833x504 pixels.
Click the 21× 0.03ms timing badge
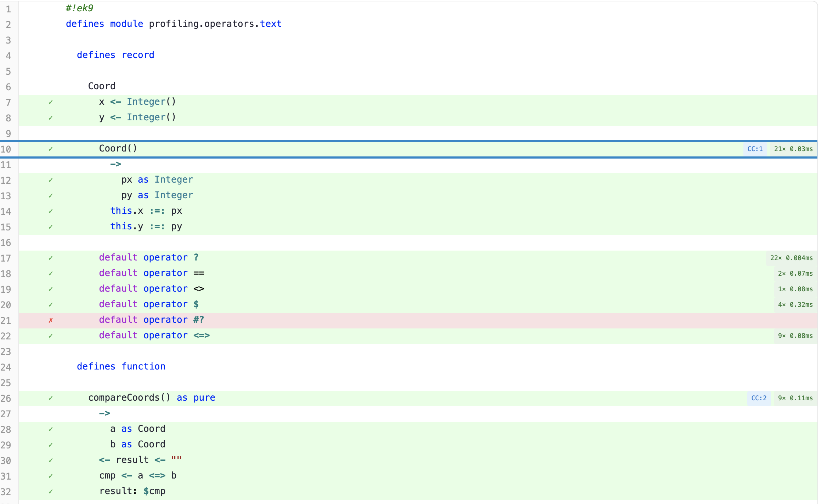point(793,149)
